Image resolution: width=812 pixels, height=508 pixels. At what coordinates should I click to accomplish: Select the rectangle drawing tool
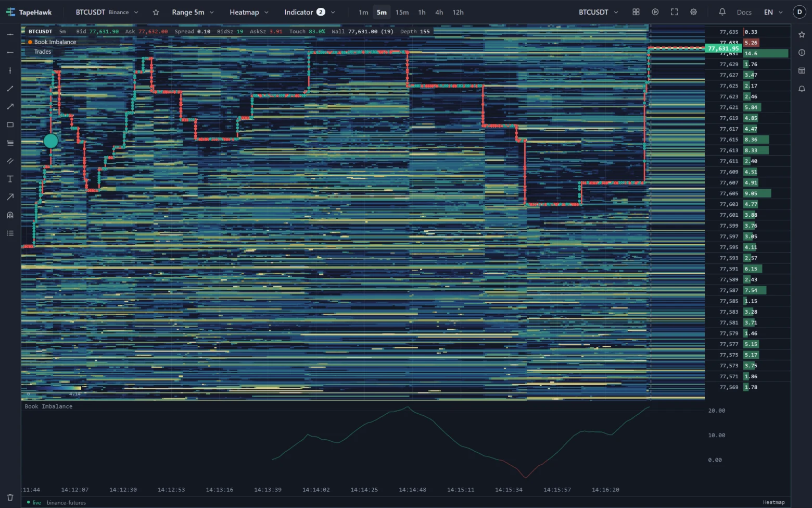10,125
